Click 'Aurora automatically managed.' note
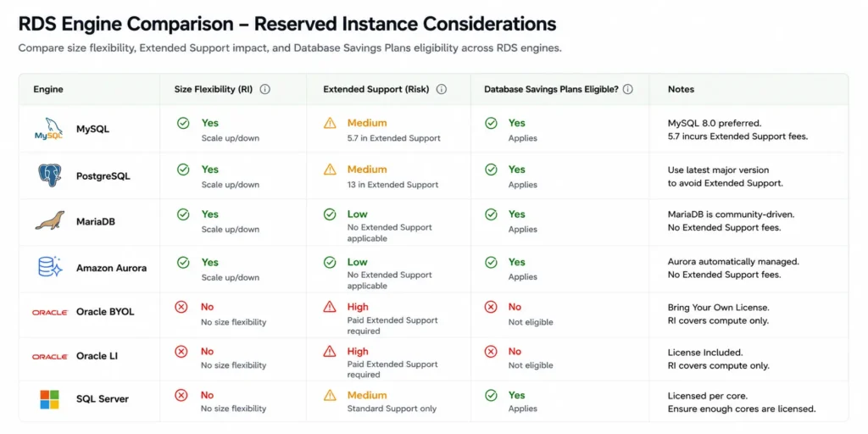This screenshot has width=868, height=434. pyautogui.click(x=733, y=262)
